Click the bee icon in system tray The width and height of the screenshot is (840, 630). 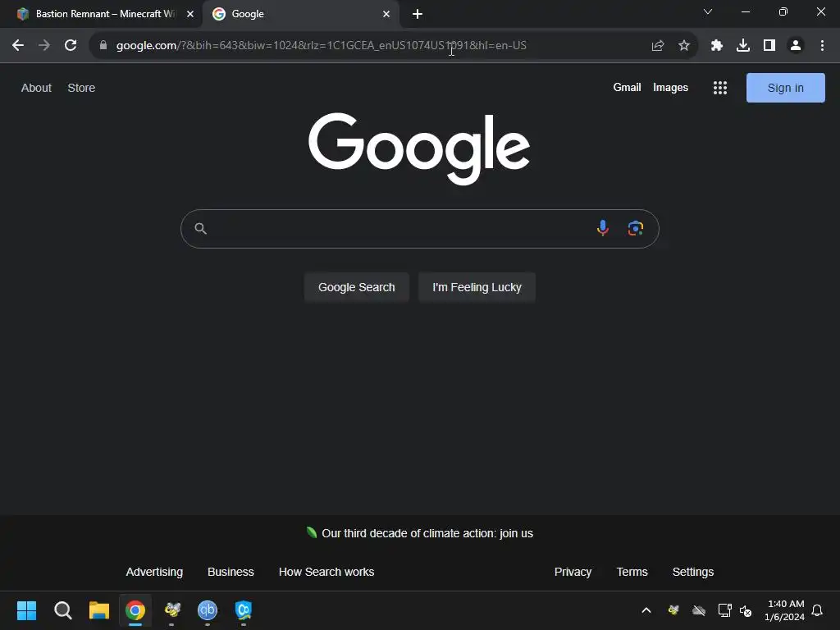coord(673,610)
